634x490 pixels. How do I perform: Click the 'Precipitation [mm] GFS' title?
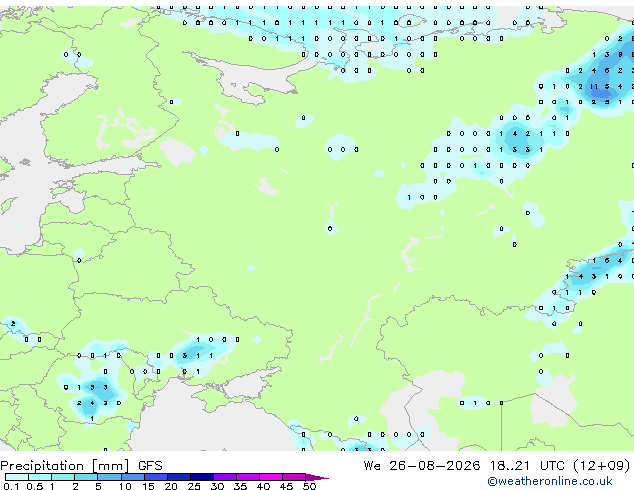81,466
